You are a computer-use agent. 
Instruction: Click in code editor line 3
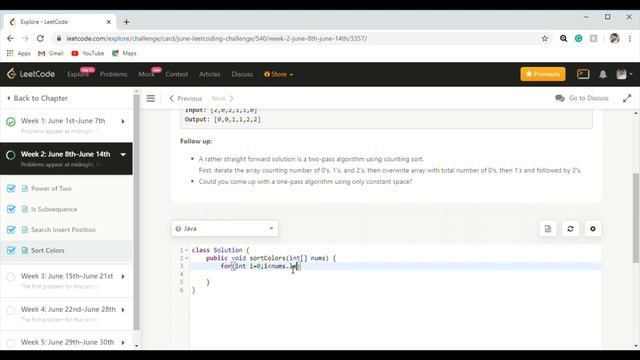[396, 266]
